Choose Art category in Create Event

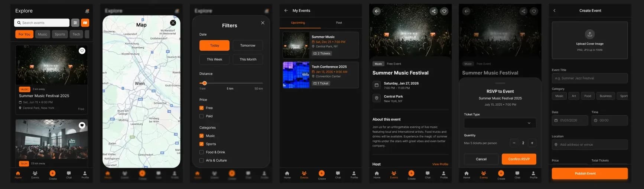(574, 96)
